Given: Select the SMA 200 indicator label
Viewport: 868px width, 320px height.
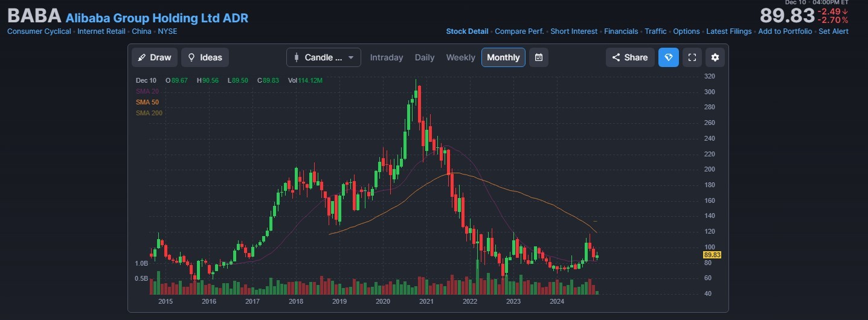Looking at the screenshot, I should (x=149, y=113).
